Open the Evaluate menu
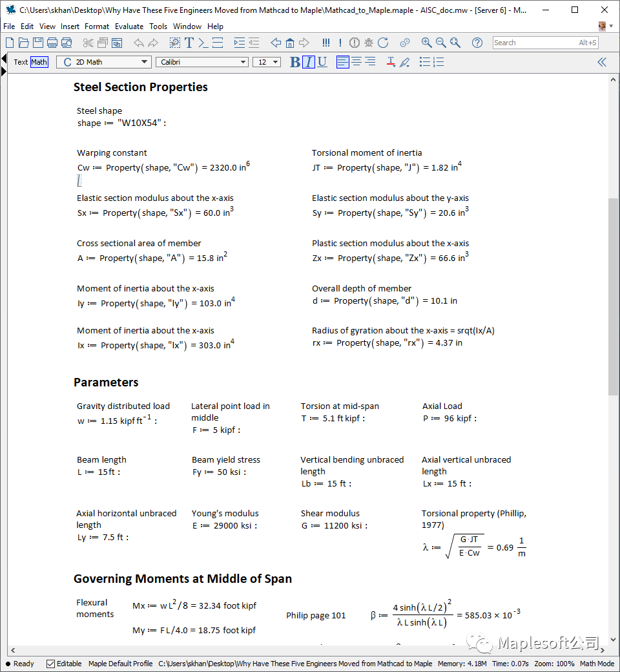Image resolution: width=620 pixels, height=672 pixels. pyautogui.click(x=129, y=26)
